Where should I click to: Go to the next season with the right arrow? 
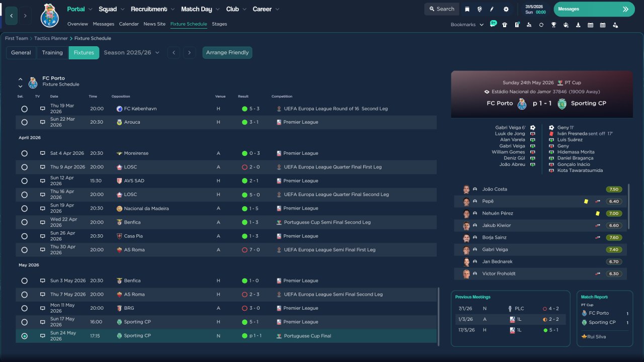coord(189,53)
